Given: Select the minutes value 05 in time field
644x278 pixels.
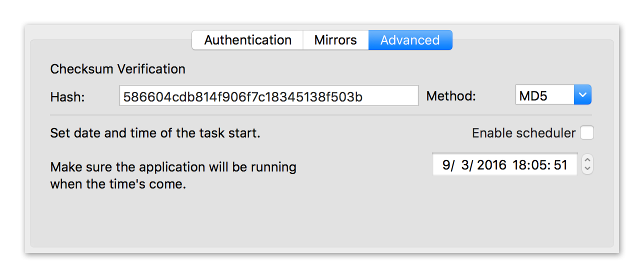Looking at the screenshot, I should pos(539,165).
